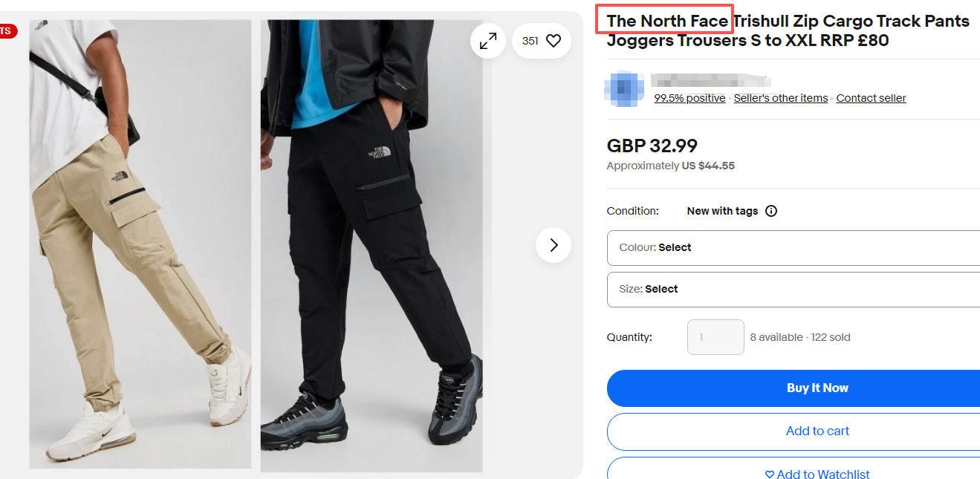Open the Size select dropdown
Viewport: 980px width, 479px height.
coord(793,290)
